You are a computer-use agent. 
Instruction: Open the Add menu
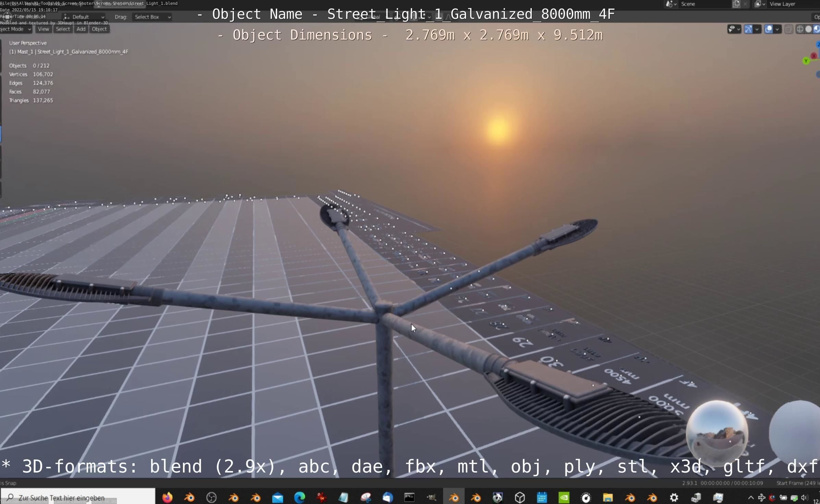click(x=81, y=29)
